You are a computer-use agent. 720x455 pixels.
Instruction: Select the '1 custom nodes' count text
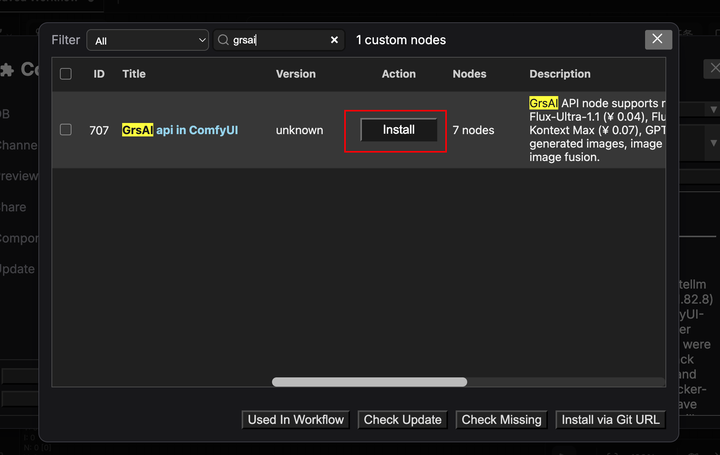(401, 40)
